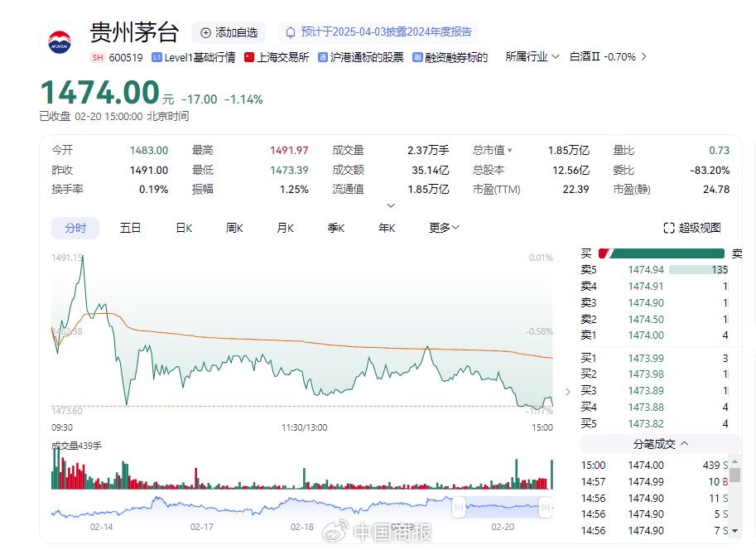Switch to the 年K tab
Image resolution: width=756 pixels, height=550 pixels.
point(387,228)
